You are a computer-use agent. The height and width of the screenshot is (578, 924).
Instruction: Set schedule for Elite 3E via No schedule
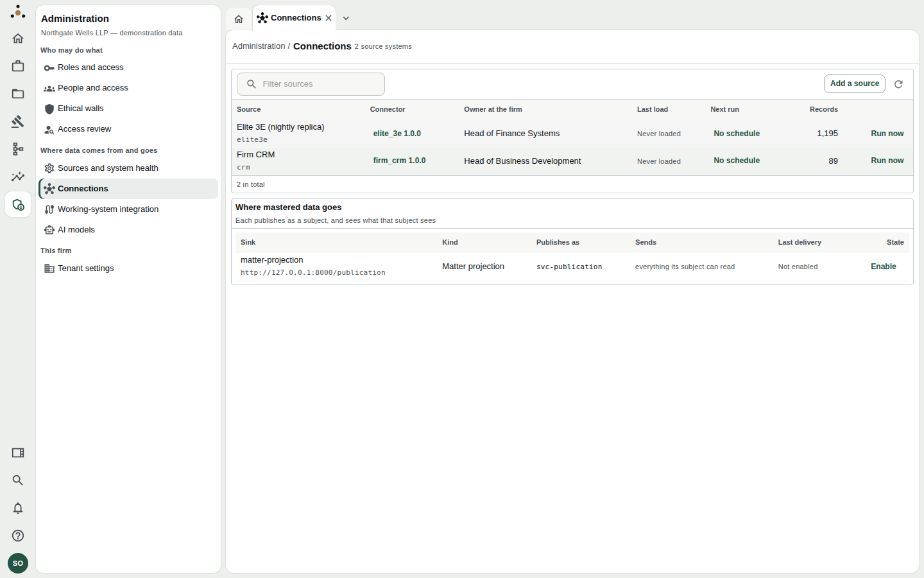click(x=737, y=134)
